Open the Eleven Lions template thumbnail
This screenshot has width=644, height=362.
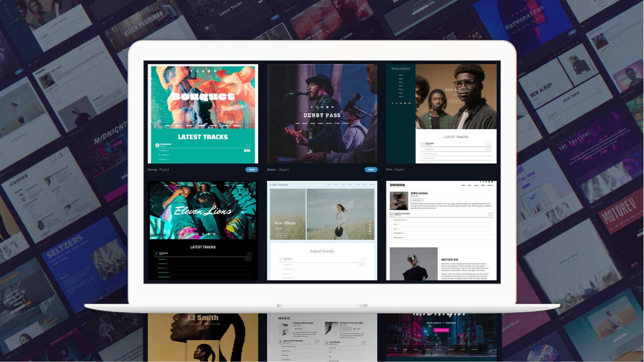pyautogui.click(x=203, y=230)
